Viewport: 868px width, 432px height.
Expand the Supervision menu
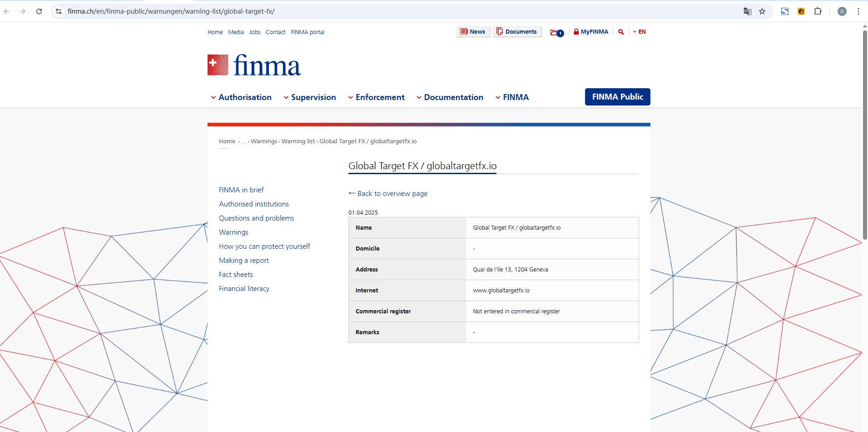tap(310, 97)
